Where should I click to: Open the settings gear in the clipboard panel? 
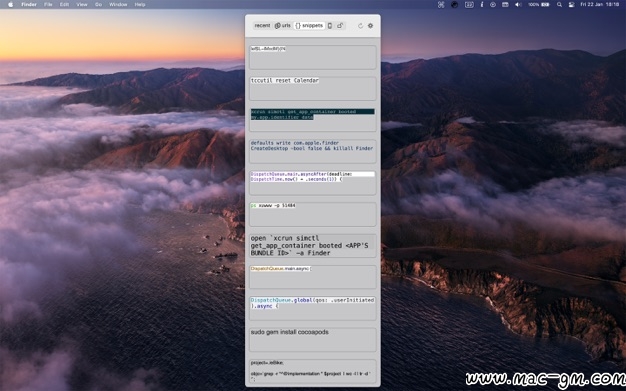pyautogui.click(x=370, y=26)
